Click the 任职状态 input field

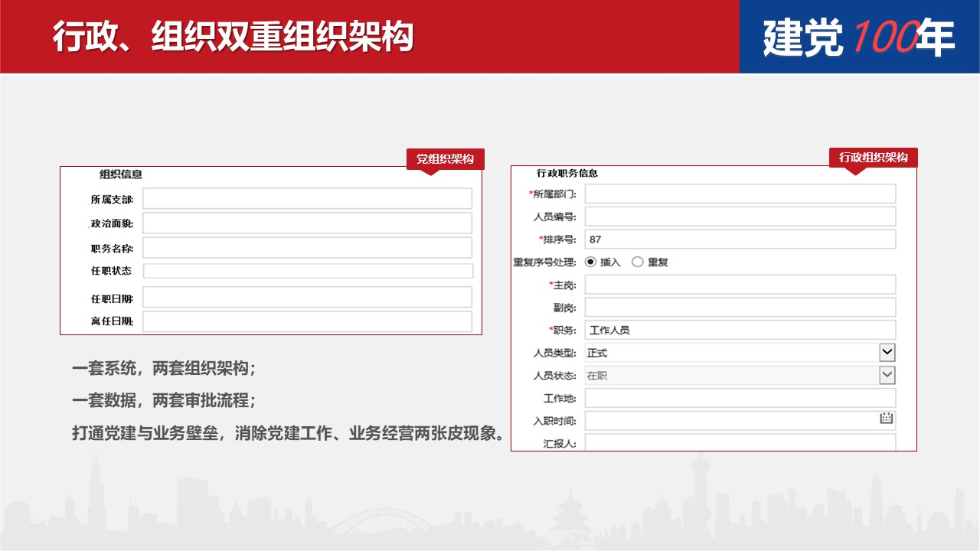click(307, 271)
